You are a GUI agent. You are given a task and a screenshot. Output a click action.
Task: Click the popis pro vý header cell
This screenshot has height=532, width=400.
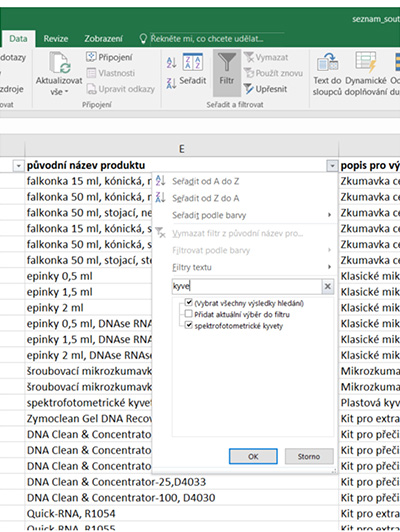click(x=369, y=166)
